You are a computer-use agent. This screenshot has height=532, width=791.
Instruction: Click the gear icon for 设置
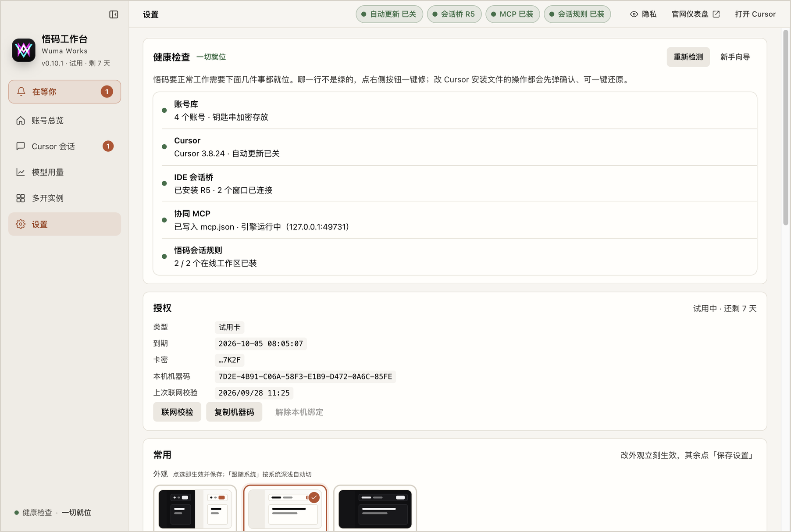pyautogui.click(x=21, y=224)
